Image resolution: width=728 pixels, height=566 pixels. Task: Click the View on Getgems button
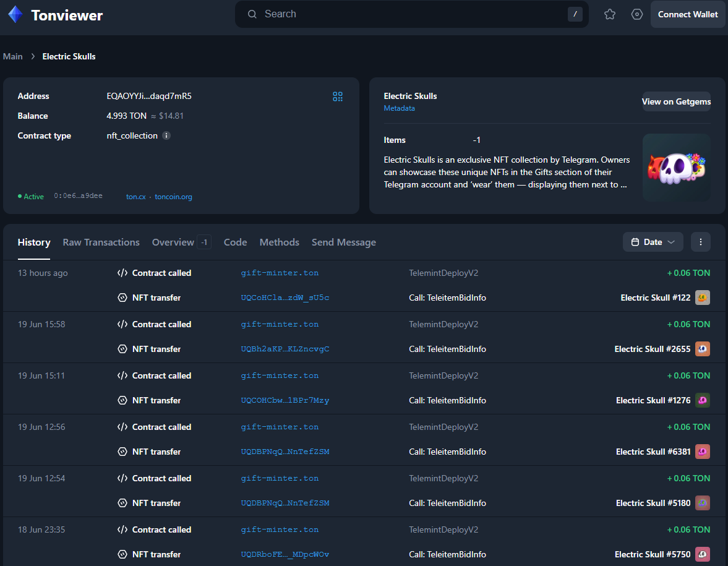pyautogui.click(x=676, y=101)
